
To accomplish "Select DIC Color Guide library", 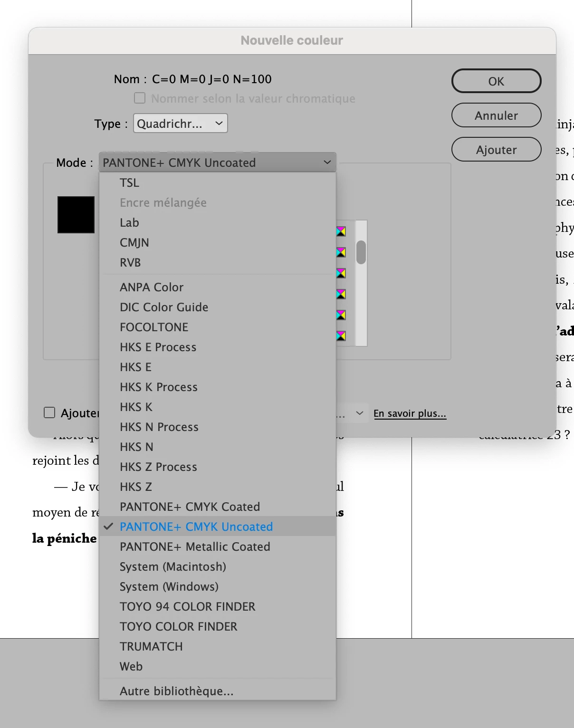I will click(x=218, y=307).
